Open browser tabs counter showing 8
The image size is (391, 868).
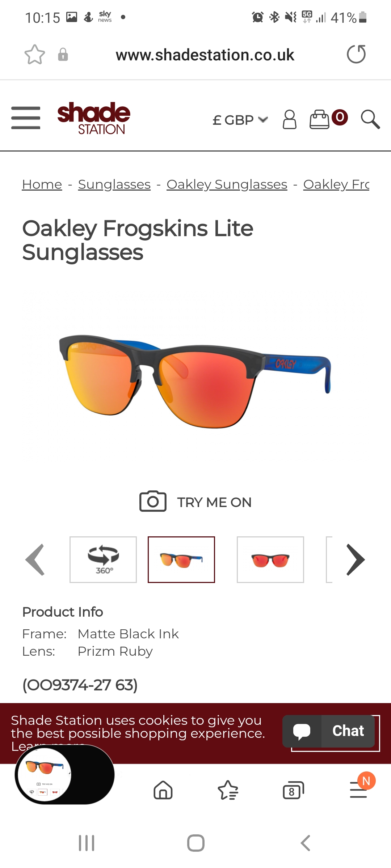(293, 790)
